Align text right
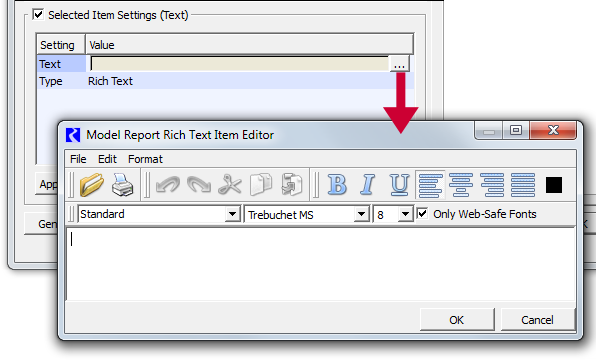Viewport: 596px width, 360px height. pos(492,185)
